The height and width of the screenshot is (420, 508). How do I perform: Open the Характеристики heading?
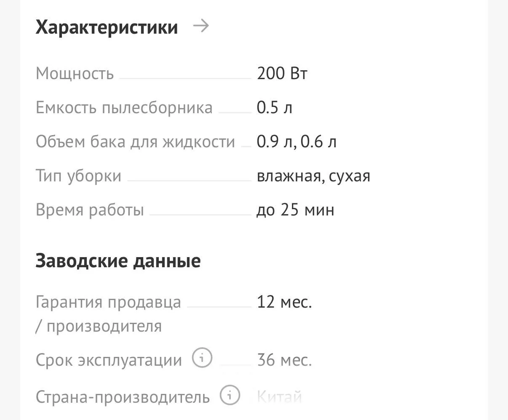point(107,27)
